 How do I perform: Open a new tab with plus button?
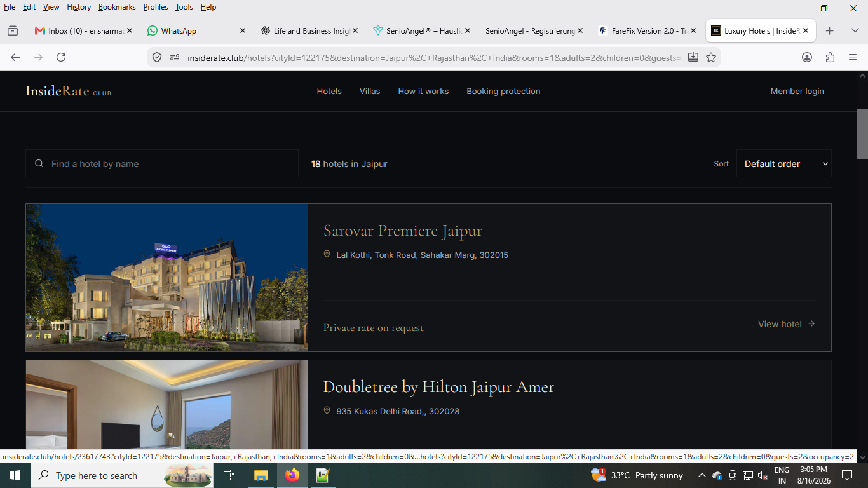point(829,30)
